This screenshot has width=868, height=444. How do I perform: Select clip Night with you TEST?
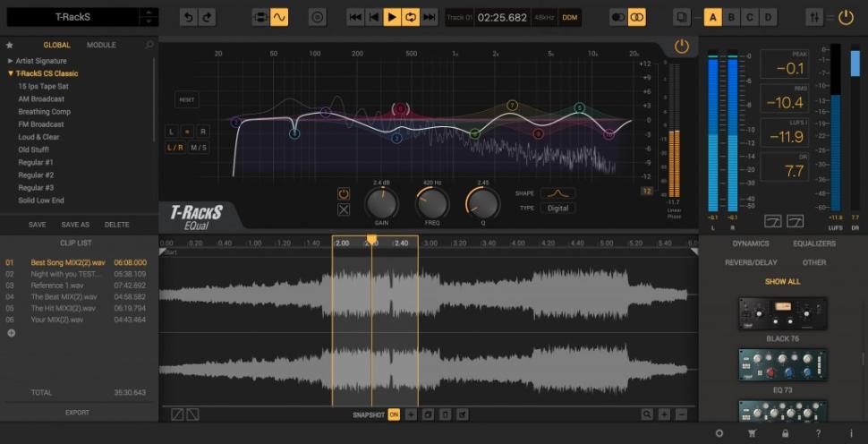76,274
